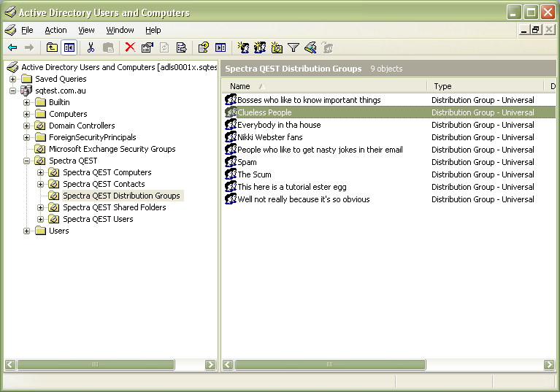Viewport: 560px width, 392px height.
Task: Collapse the sqtest.com.au domain node
Action: tap(13, 91)
